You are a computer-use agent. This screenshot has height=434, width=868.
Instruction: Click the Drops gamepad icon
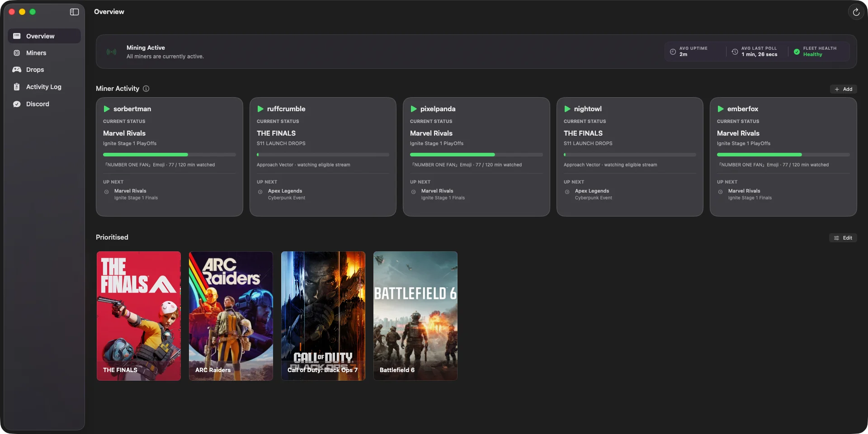pyautogui.click(x=17, y=70)
